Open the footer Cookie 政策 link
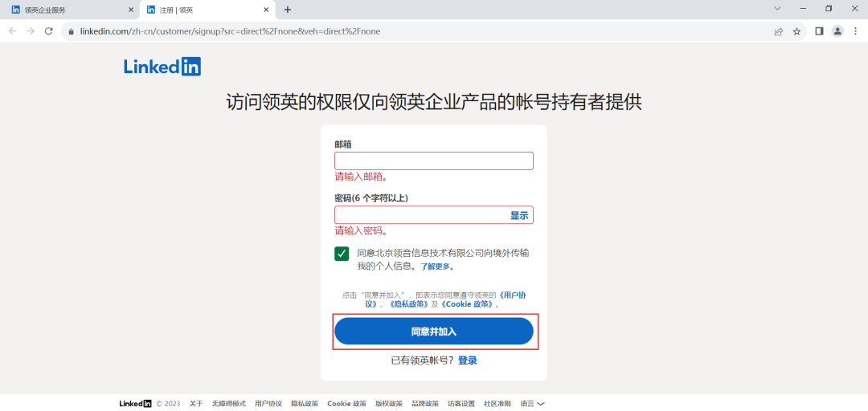 [x=346, y=403]
